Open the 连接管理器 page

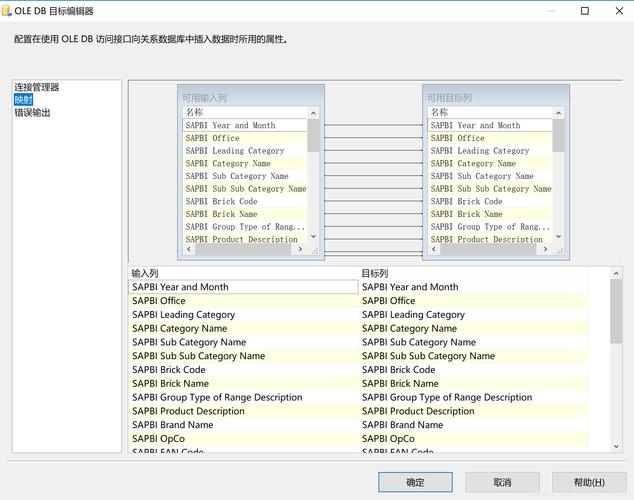(x=37, y=87)
